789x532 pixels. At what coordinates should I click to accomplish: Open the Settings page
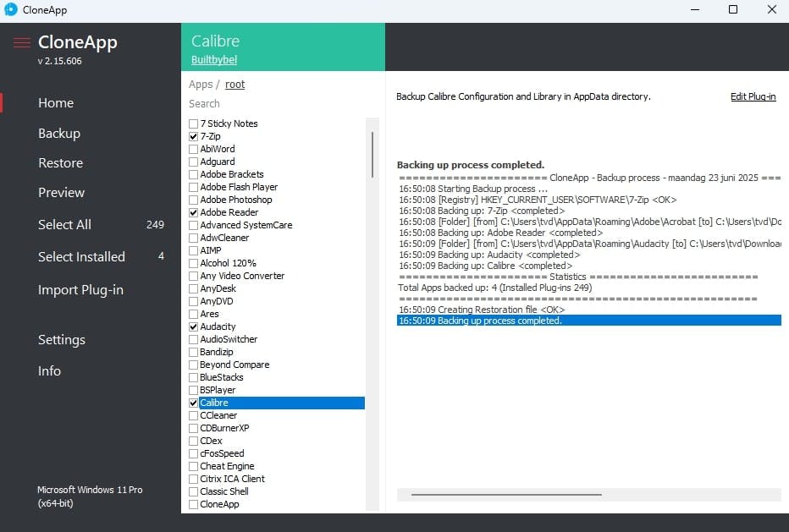coord(62,340)
